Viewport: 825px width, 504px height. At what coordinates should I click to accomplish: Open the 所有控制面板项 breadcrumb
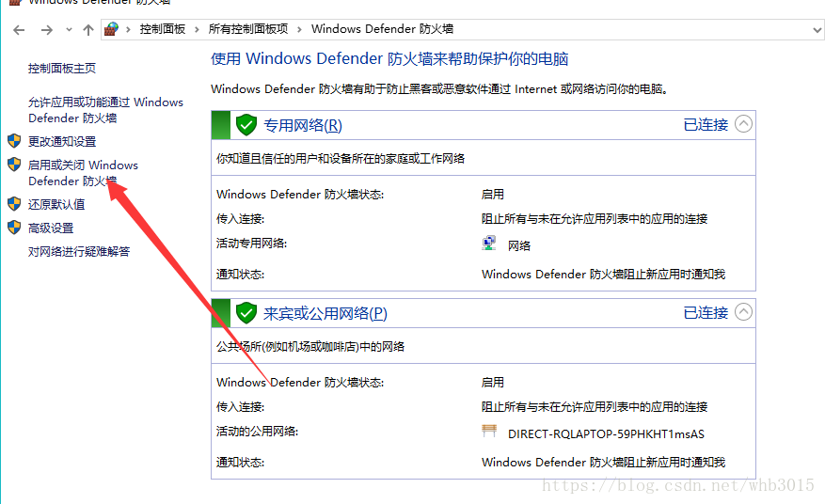[248, 29]
